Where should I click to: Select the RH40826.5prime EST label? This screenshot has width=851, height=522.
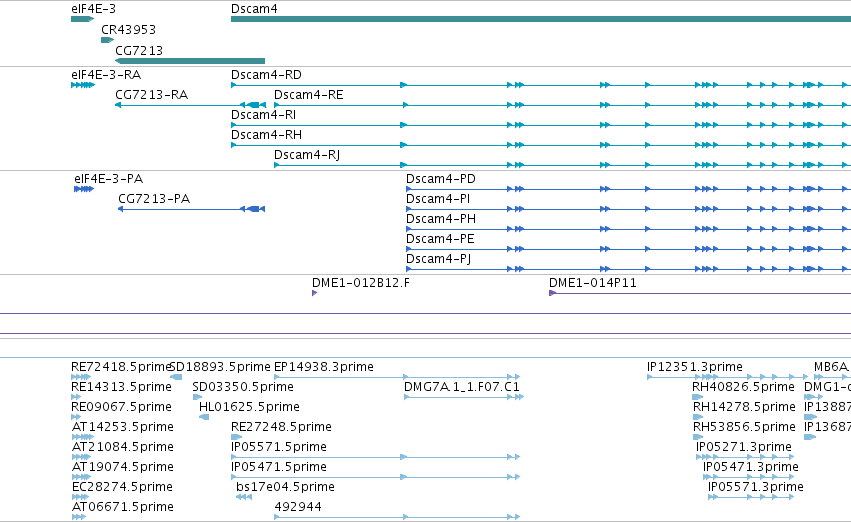click(x=743, y=387)
